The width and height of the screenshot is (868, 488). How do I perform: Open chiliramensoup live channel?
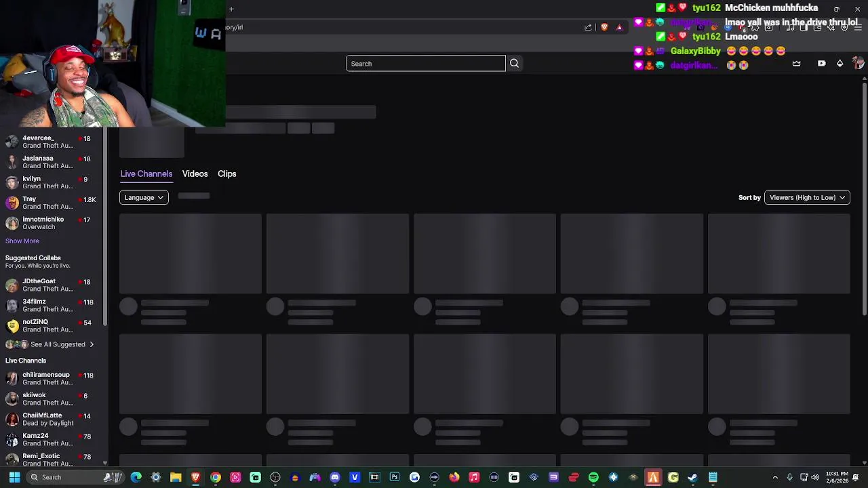click(52, 378)
